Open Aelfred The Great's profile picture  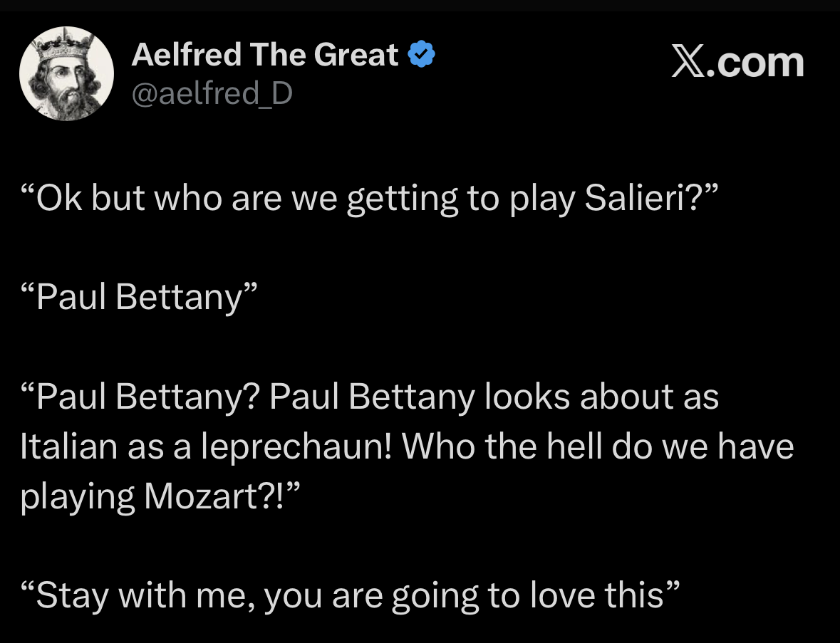coord(66,73)
